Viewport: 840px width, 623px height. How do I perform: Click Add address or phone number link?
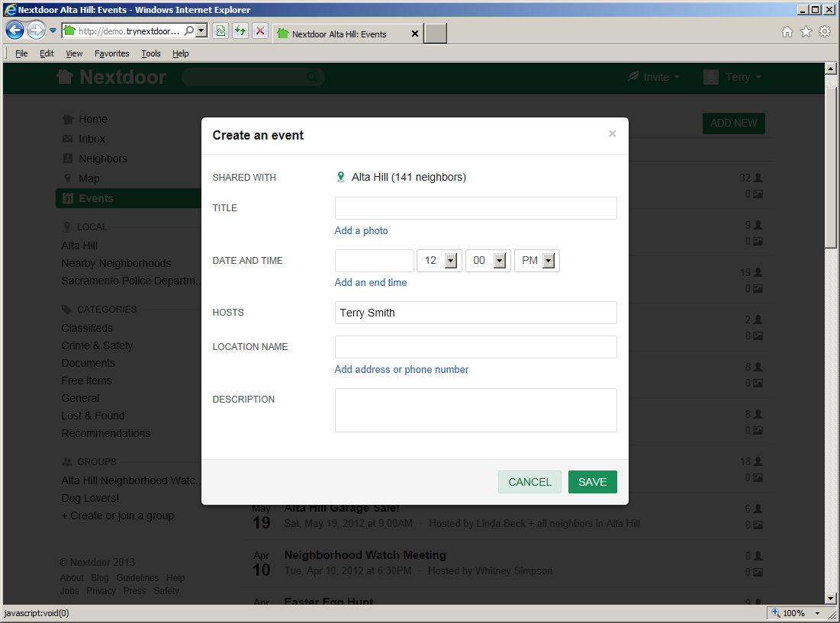tap(401, 369)
